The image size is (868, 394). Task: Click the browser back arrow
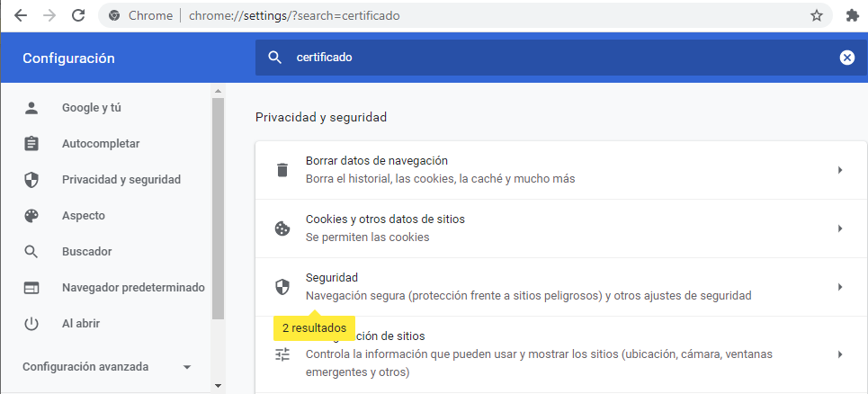click(20, 15)
